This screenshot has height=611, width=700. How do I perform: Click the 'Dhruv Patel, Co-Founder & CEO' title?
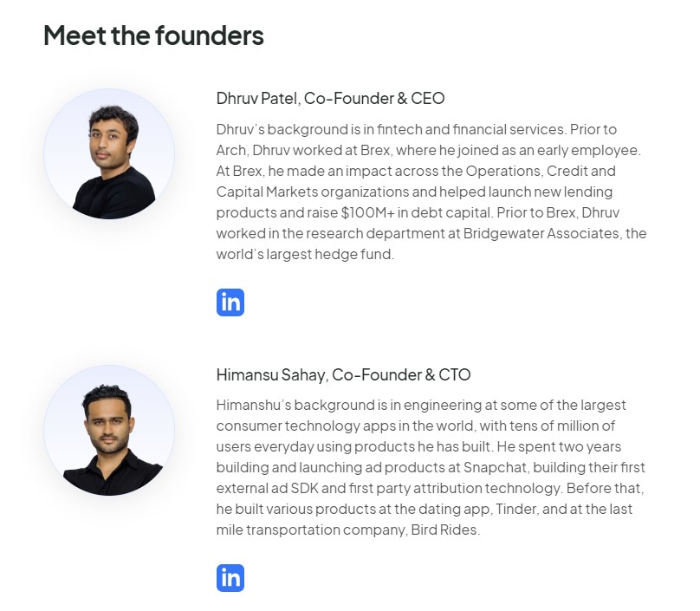(330, 99)
